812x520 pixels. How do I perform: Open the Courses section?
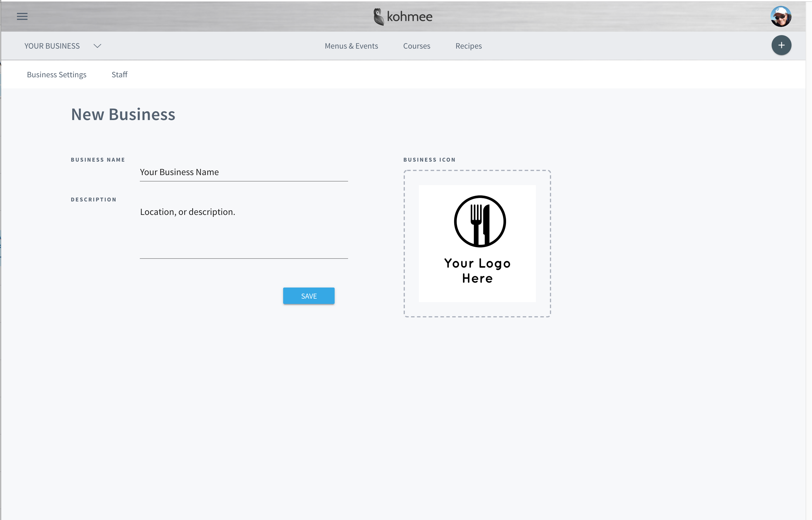417,46
